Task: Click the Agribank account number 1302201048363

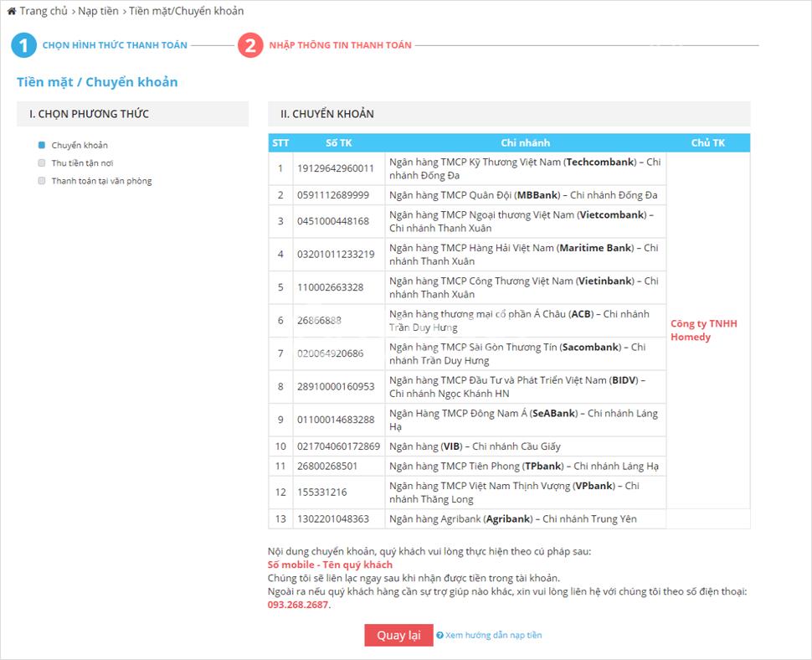Action: click(332, 519)
